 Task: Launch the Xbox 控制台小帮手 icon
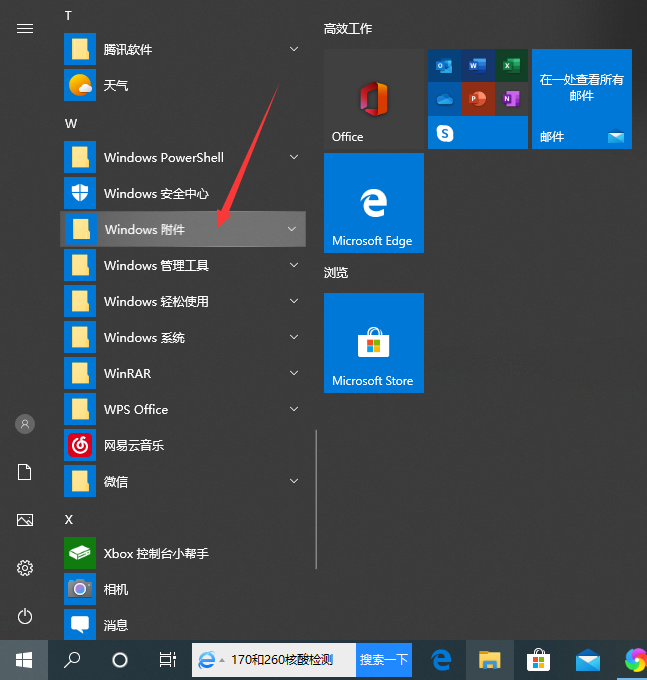pos(80,553)
